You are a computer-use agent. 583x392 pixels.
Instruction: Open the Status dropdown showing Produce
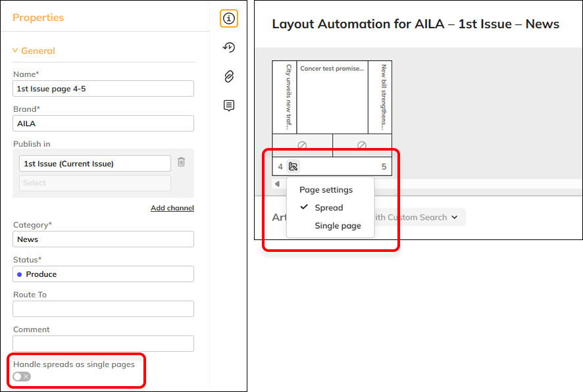click(103, 274)
